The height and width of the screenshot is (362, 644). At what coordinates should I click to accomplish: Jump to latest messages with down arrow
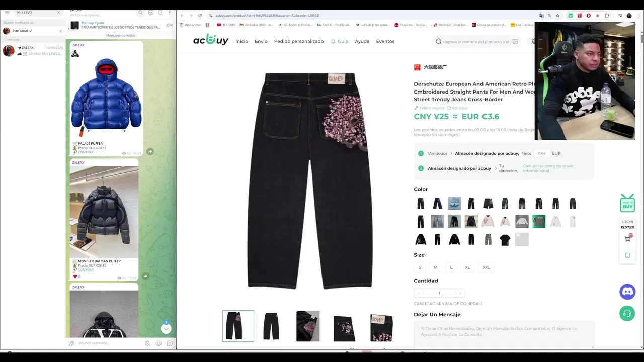coord(166,329)
